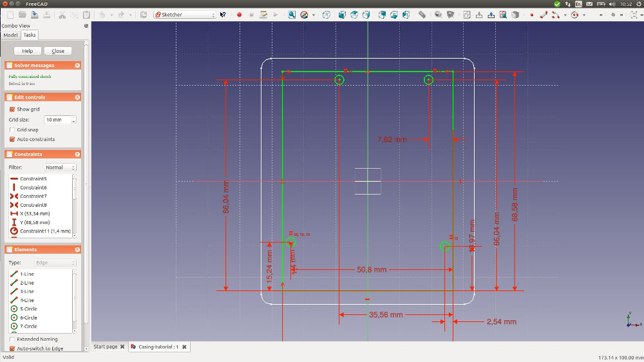Click the constraints list scrollbar
The width and height of the screenshot is (644, 362).
(74, 205)
